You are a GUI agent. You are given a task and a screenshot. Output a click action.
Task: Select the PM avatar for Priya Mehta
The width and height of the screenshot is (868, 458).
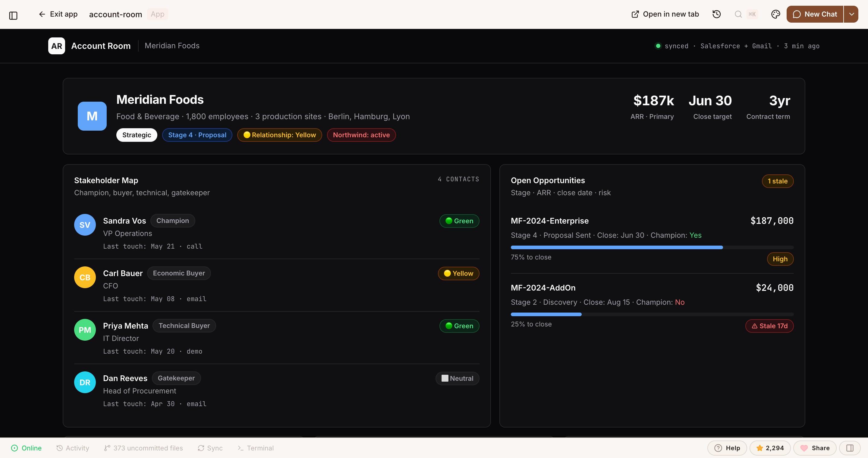85,330
